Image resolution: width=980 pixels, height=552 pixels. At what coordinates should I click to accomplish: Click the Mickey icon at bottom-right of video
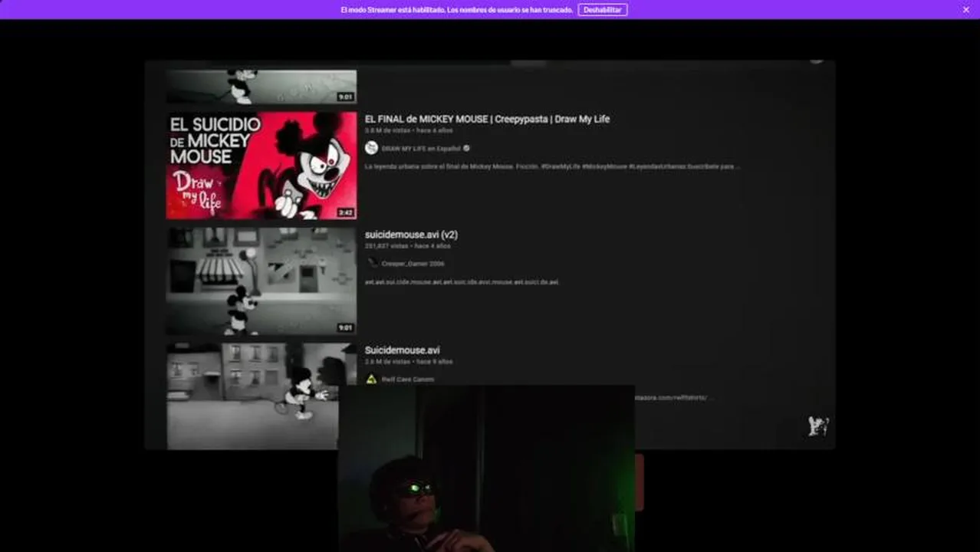(817, 426)
